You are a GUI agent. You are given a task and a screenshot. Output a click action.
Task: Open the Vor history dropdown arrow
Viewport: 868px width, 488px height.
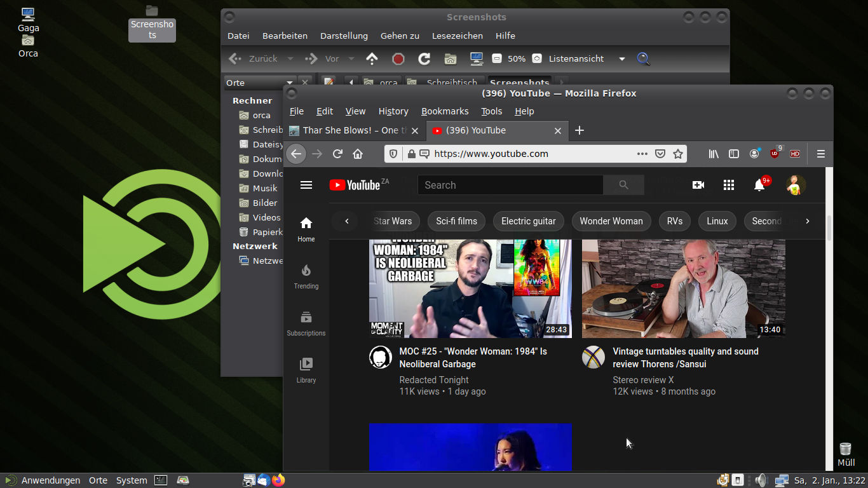(351, 58)
